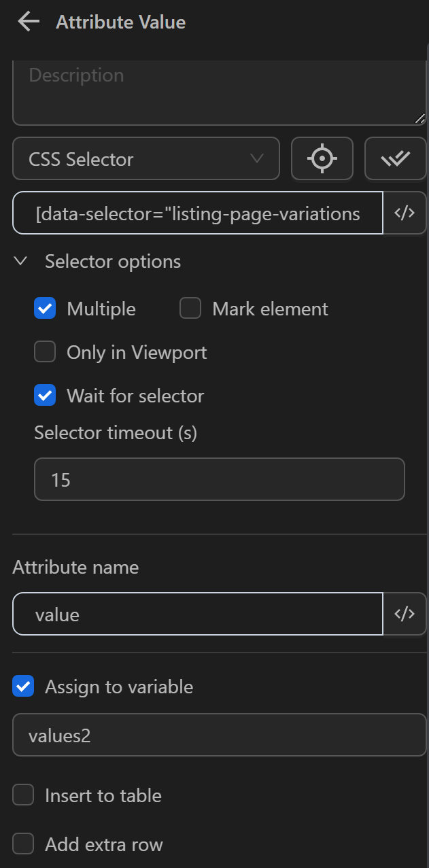Image resolution: width=429 pixels, height=868 pixels.
Task: Click the code icon next to Attribute name
Action: (405, 613)
